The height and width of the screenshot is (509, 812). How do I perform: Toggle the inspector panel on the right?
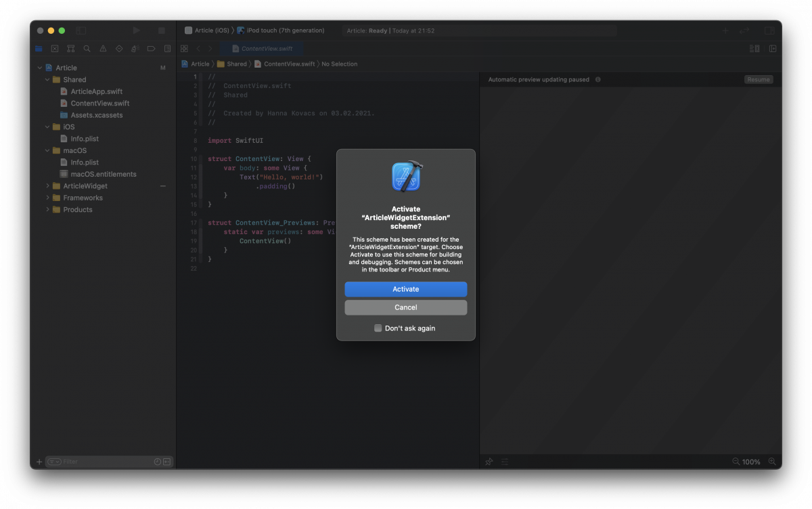pos(769,30)
